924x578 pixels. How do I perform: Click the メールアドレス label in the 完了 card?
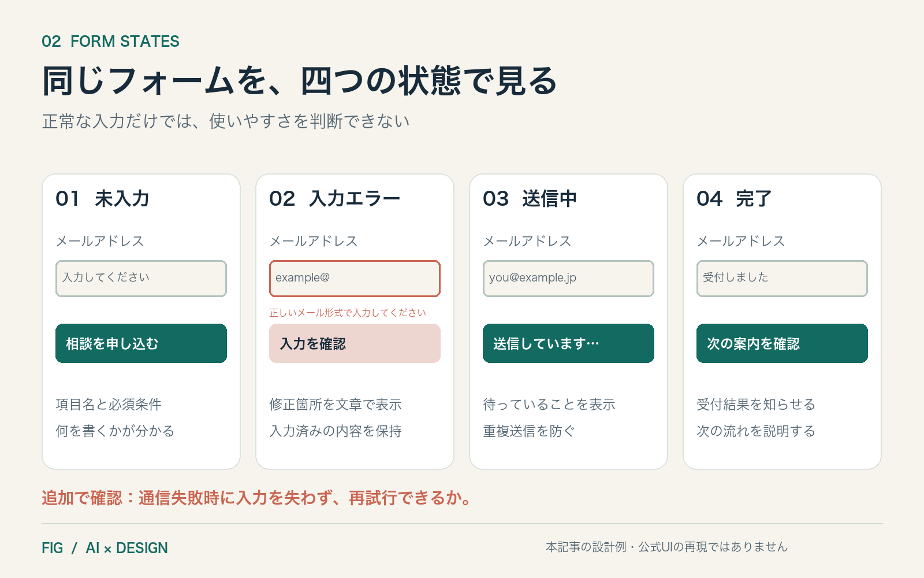tap(741, 241)
